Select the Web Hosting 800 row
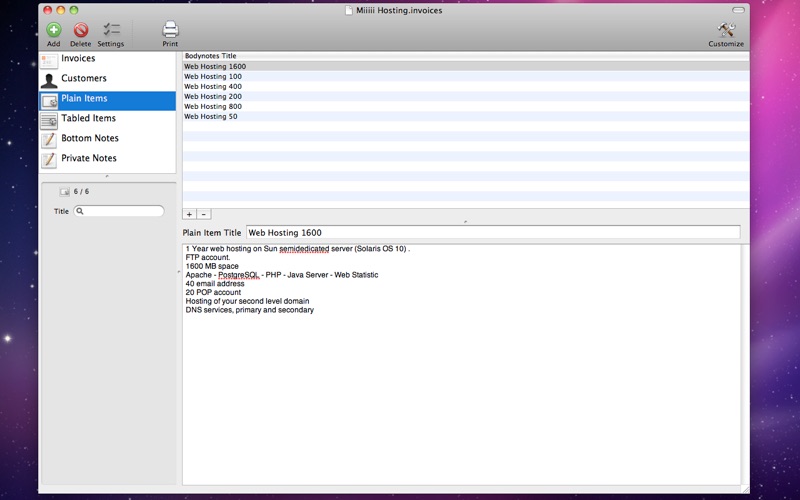The image size is (800, 500). (x=213, y=107)
